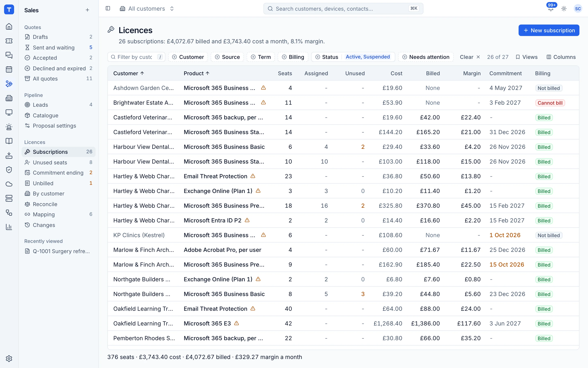
Task: Focus the Filter by customer field
Action: point(136,57)
